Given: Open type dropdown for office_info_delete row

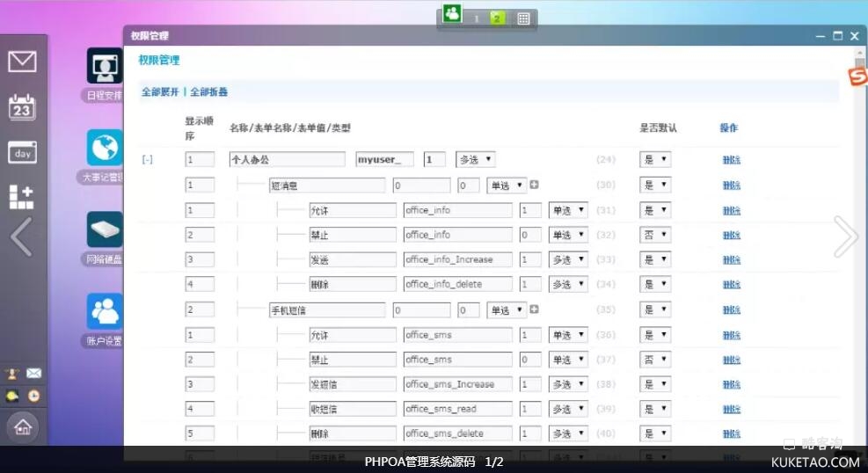Looking at the screenshot, I should click(x=568, y=284).
